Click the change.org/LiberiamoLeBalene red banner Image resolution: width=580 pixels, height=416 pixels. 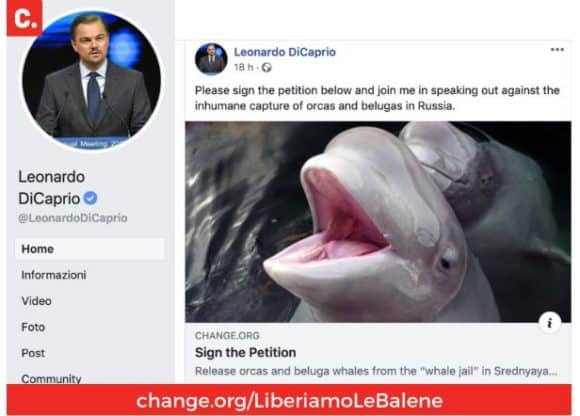pyautogui.click(x=289, y=400)
